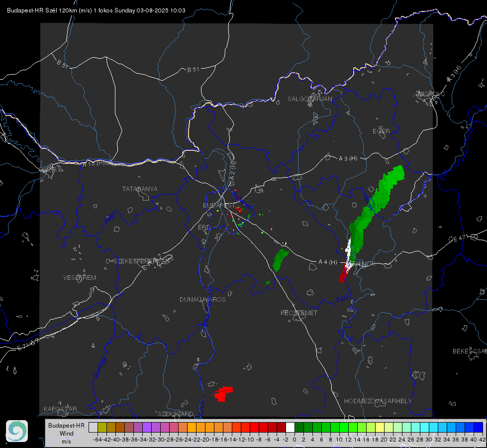Click the dark red echo strip near Szolnok
The image size is (487, 448).
pos(344,273)
